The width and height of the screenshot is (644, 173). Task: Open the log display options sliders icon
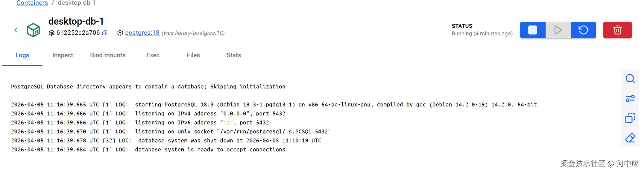coord(630,98)
